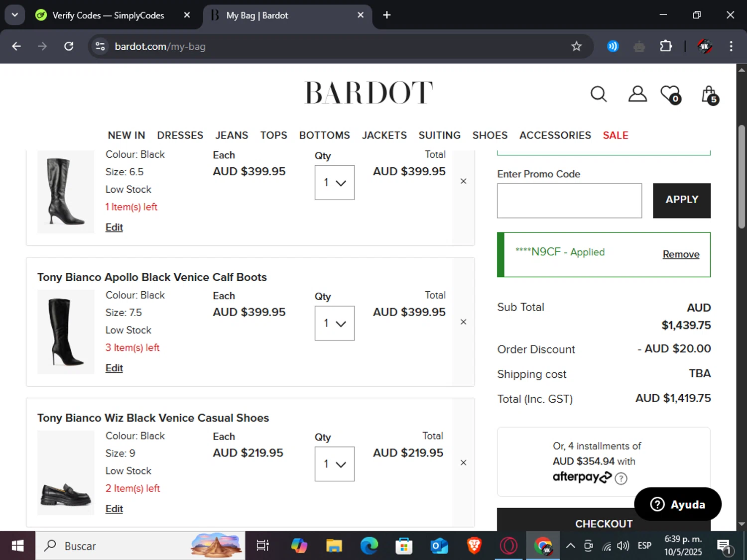Open Opera browser from taskbar

pos(508,546)
